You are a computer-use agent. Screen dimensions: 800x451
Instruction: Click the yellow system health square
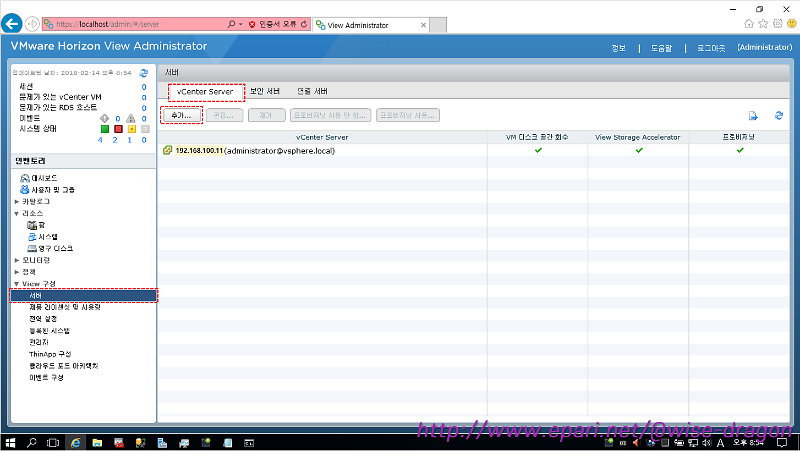(x=132, y=129)
